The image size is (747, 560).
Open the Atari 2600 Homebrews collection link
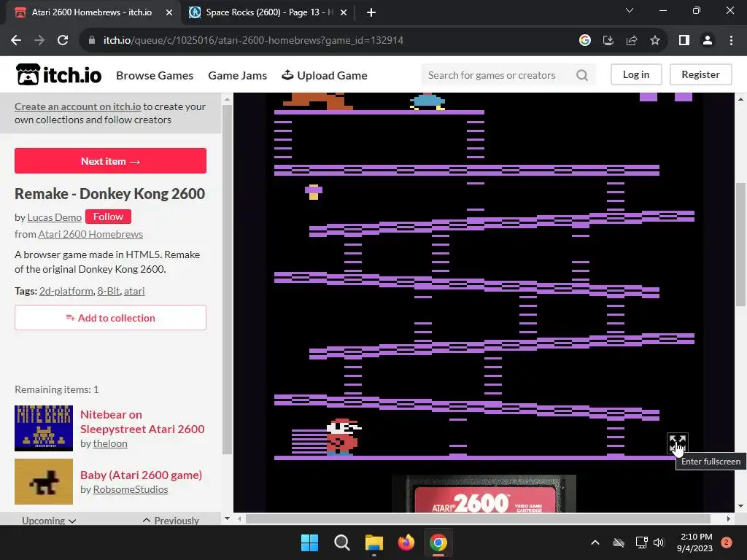(90, 234)
